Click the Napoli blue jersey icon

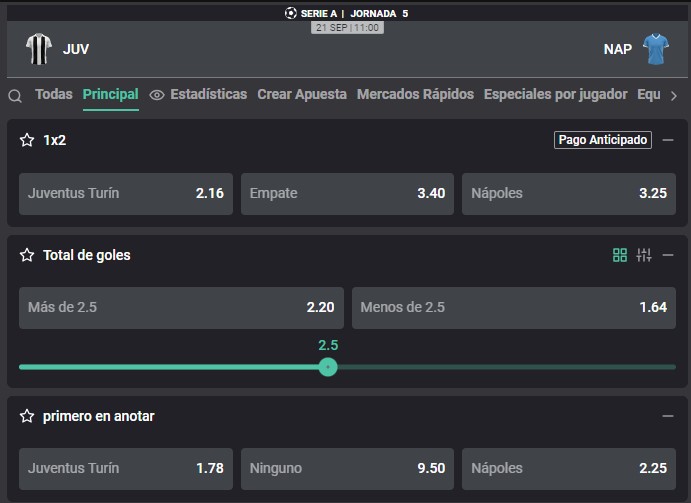tap(656, 49)
